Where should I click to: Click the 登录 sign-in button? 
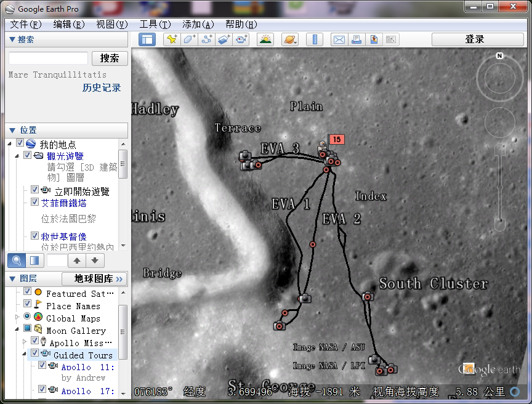(478, 39)
